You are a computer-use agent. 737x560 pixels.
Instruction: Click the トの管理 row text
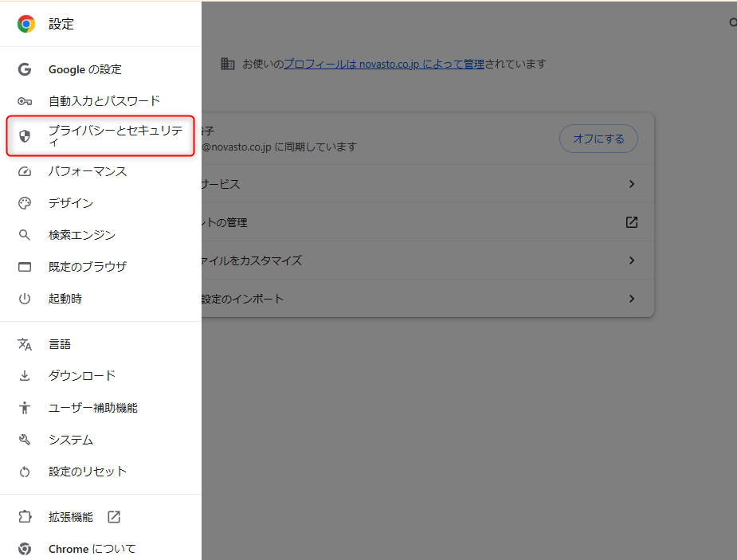pos(225,222)
